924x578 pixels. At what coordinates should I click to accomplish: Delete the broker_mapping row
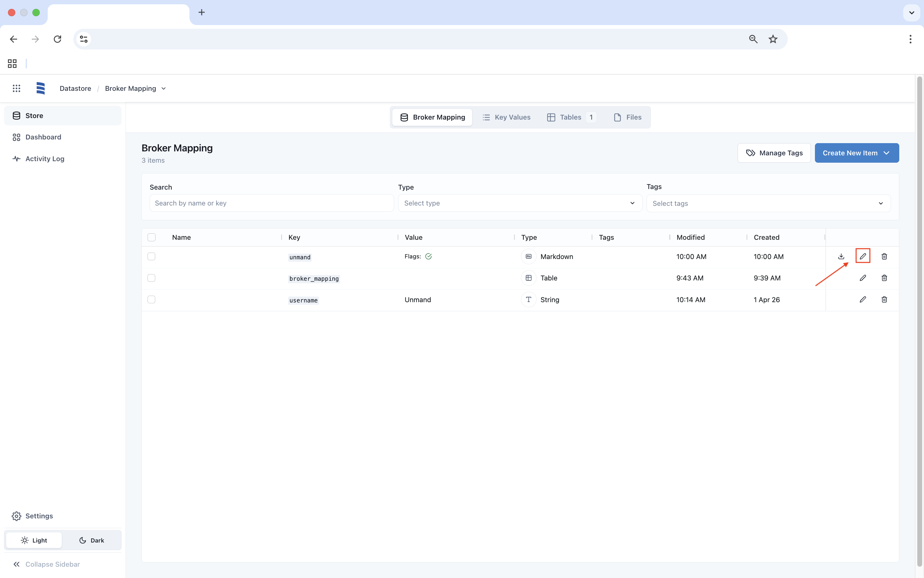coord(884,278)
